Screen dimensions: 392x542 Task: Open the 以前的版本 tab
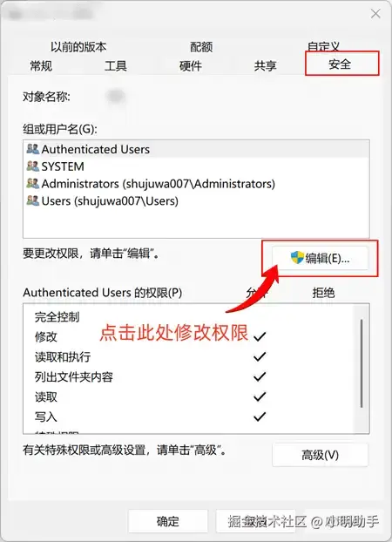click(x=78, y=47)
